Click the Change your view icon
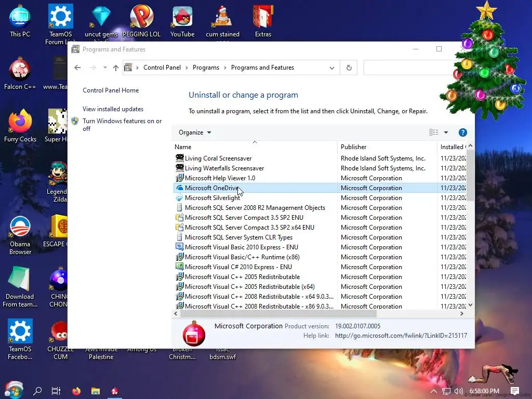532x399 pixels. (x=434, y=132)
